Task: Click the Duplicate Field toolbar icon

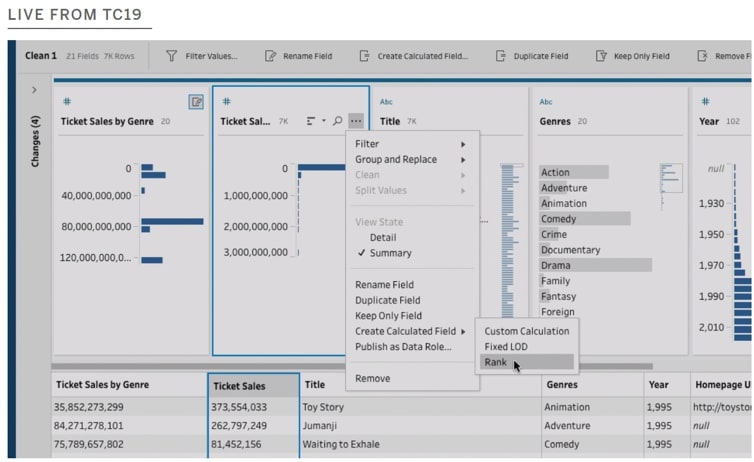Action: (x=501, y=56)
